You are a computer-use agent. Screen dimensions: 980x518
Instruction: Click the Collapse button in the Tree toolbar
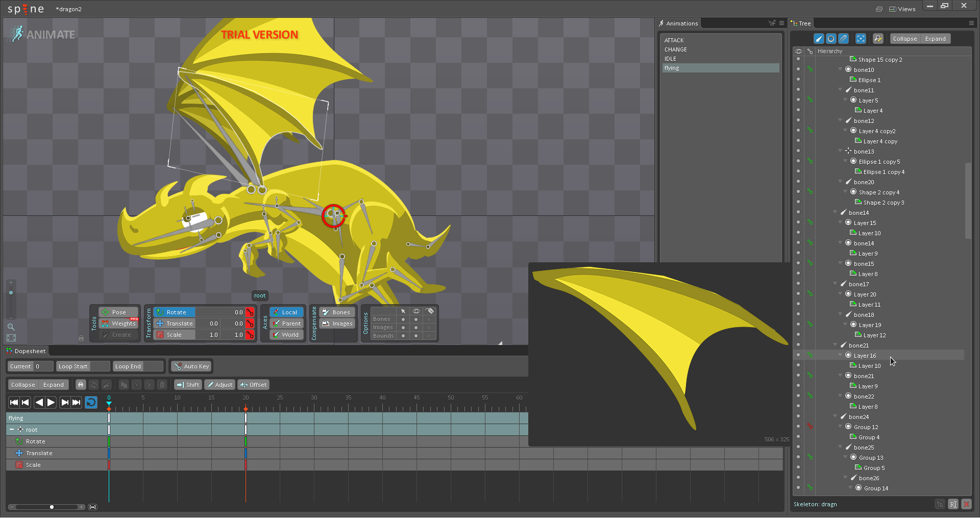pos(905,39)
